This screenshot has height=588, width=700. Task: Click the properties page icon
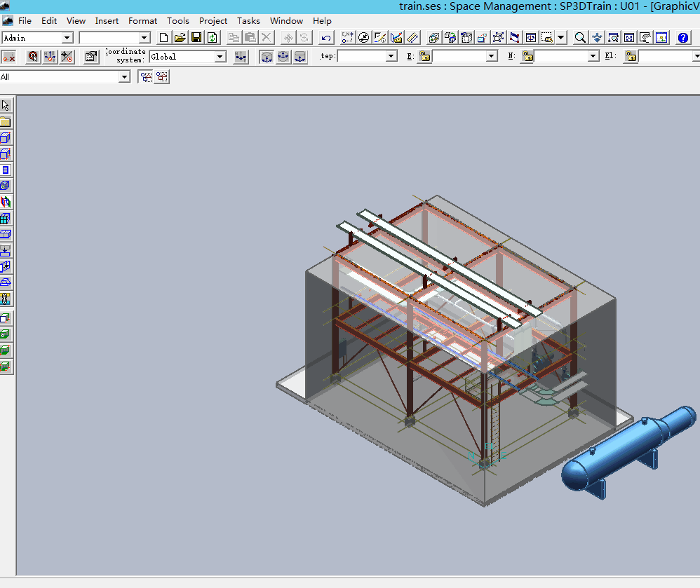coord(91,57)
